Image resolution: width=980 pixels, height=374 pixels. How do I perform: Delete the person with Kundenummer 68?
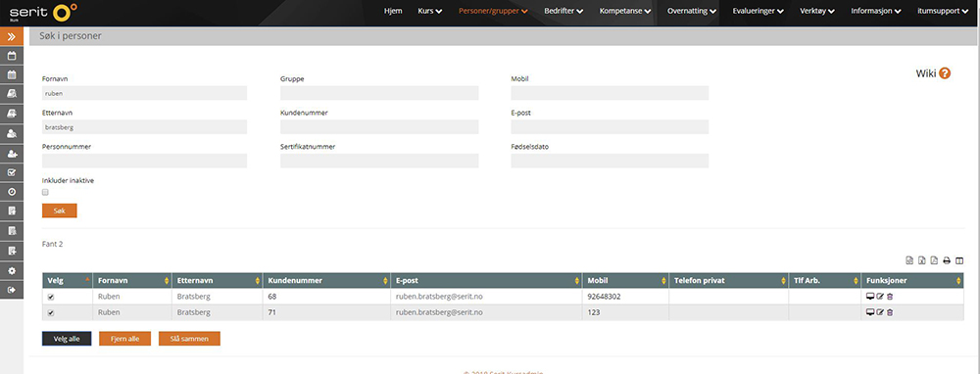890,296
